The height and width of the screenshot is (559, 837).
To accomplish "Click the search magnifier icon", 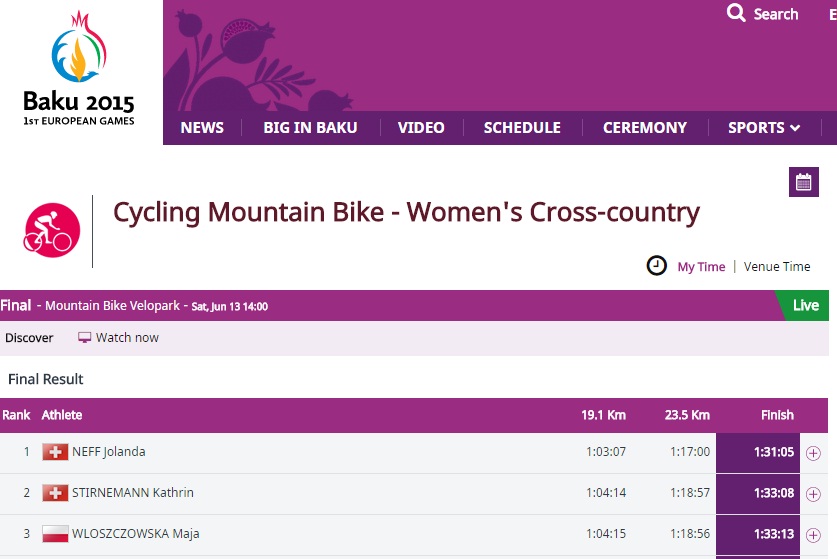I will tap(736, 13).
